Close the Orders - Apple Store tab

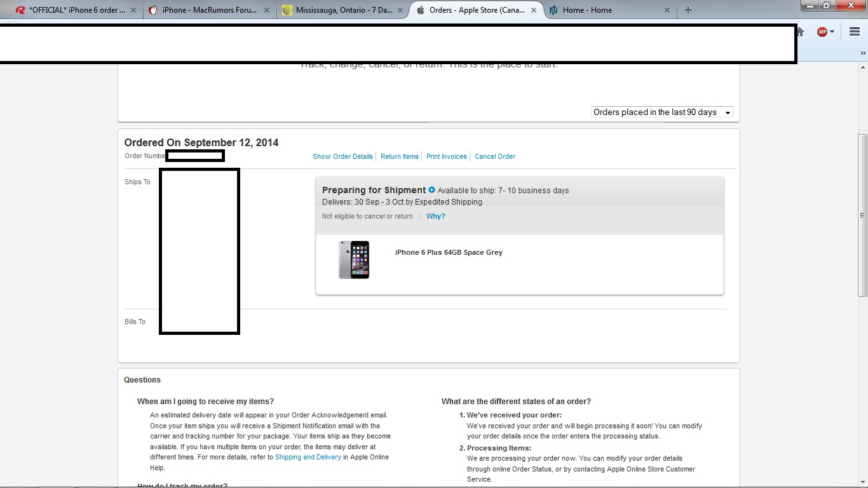click(533, 10)
